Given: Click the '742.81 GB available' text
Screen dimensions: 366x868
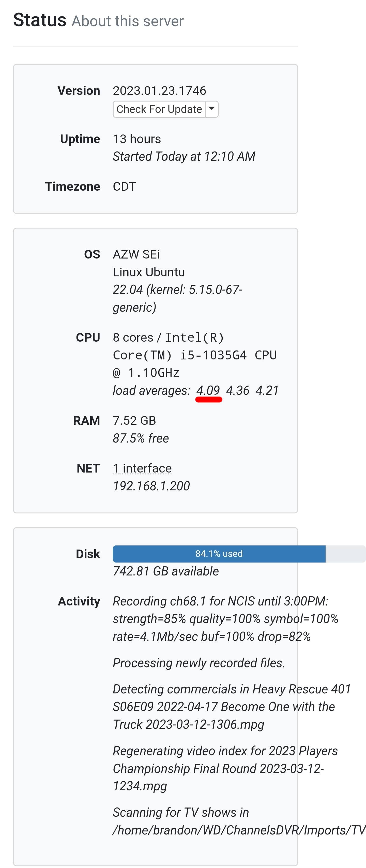Looking at the screenshot, I should (166, 571).
